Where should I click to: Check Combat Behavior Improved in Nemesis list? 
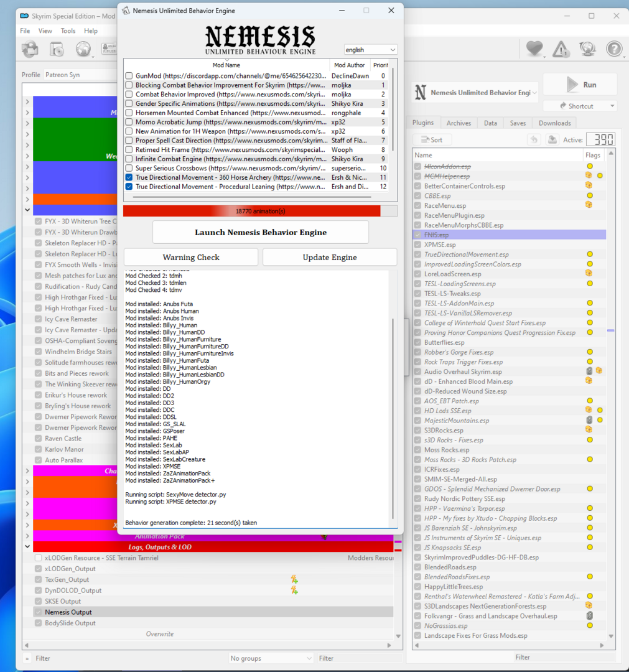[x=129, y=95]
